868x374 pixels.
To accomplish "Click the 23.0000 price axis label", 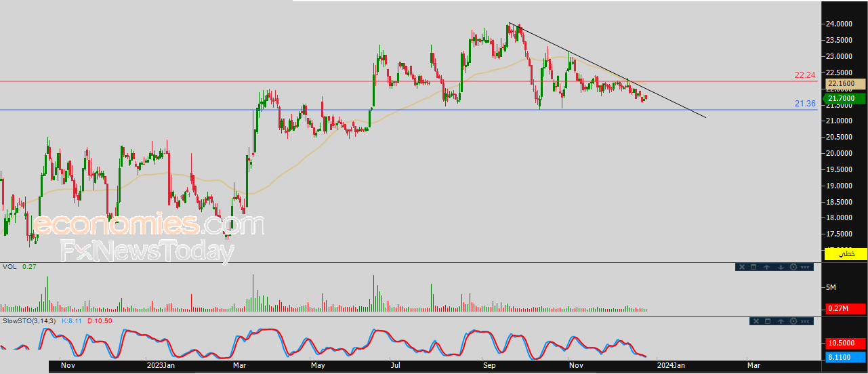I will click(x=839, y=56).
